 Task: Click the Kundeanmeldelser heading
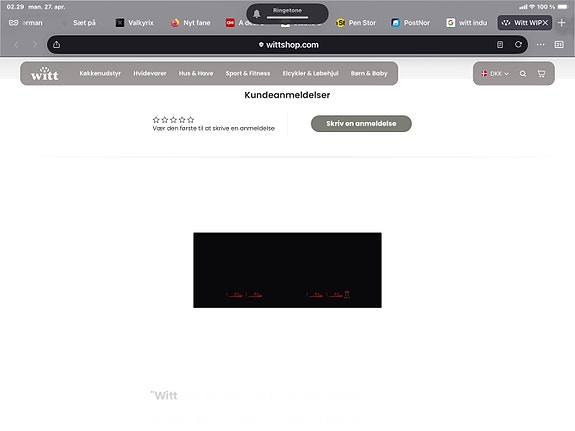[288, 95]
